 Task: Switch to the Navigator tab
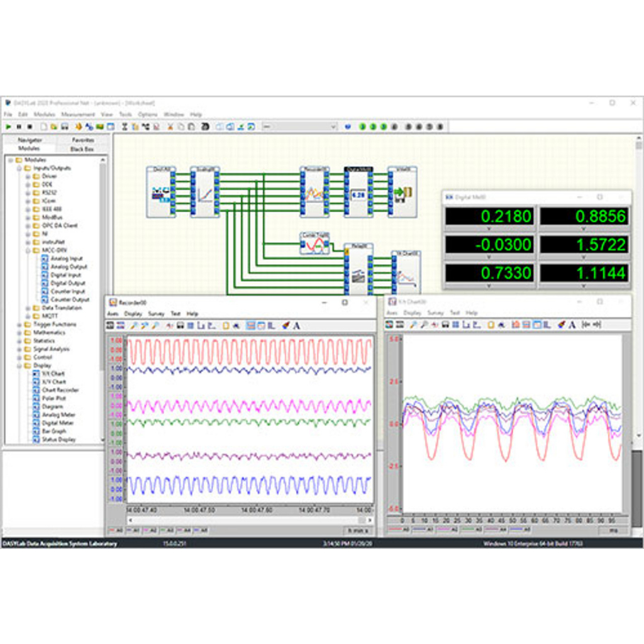(x=30, y=140)
